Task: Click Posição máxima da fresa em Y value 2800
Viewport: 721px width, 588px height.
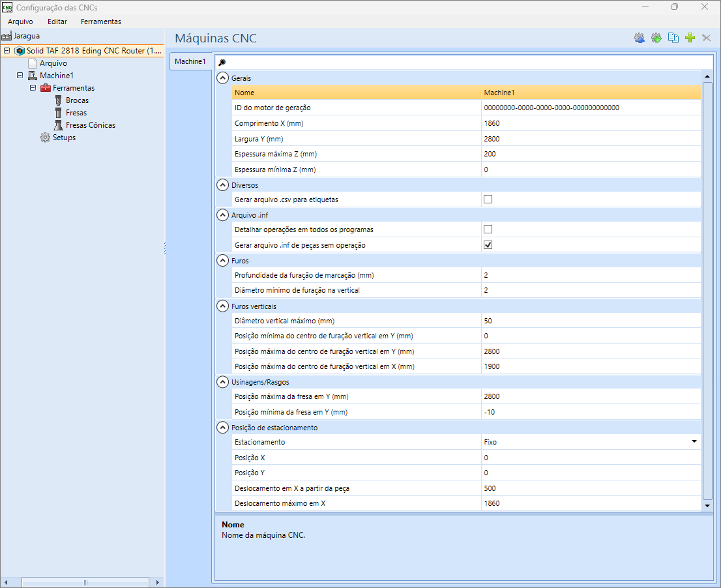Action: point(591,396)
